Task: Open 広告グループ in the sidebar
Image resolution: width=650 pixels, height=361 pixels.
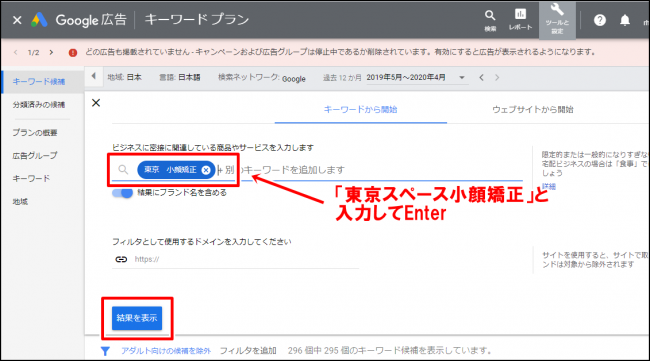Action: point(35,155)
